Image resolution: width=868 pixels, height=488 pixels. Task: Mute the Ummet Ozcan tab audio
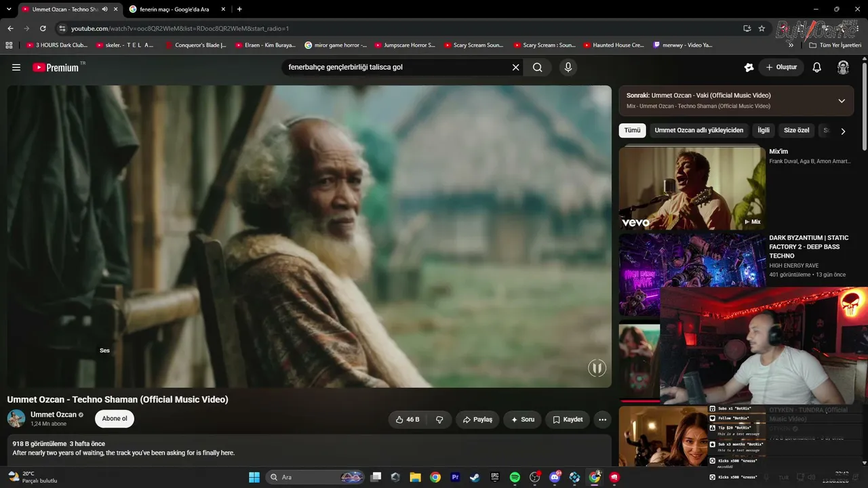(x=104, y=9)
